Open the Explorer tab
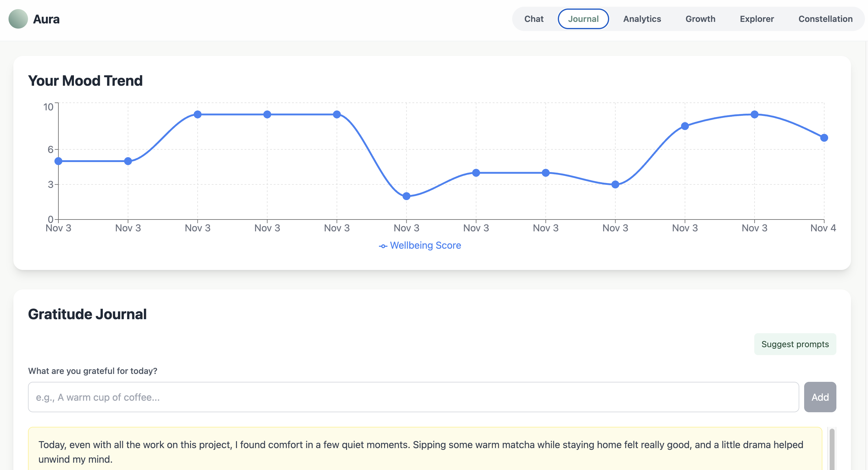 [756, 19]
